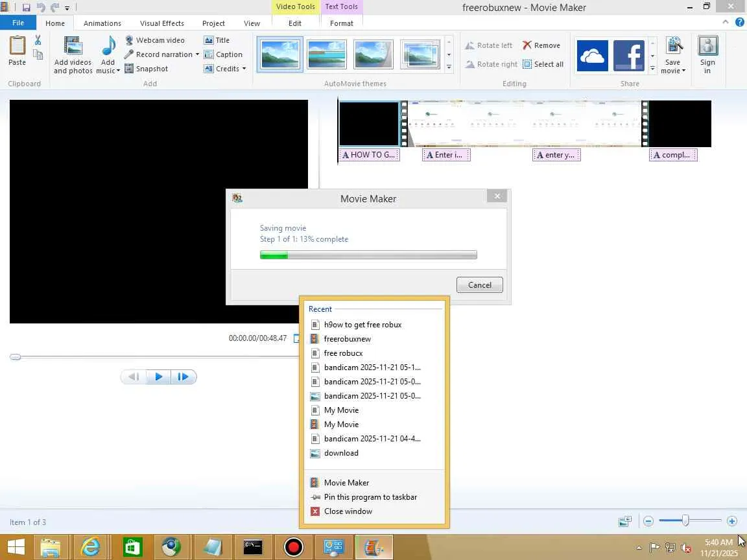Share movie to OneDrive cloud
Image resolution: width=747 pixels, height=560 pixels.
click(592, 55)
